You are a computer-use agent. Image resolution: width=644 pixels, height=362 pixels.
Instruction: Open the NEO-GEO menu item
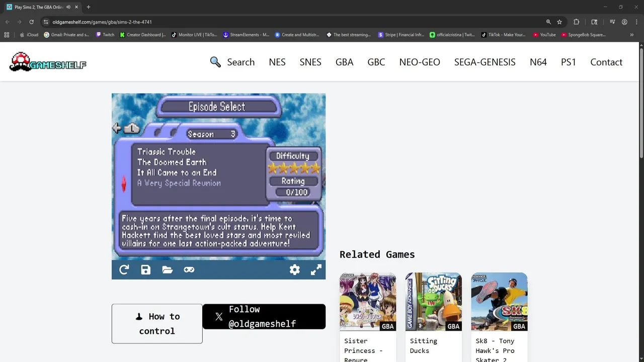[420, 62]
